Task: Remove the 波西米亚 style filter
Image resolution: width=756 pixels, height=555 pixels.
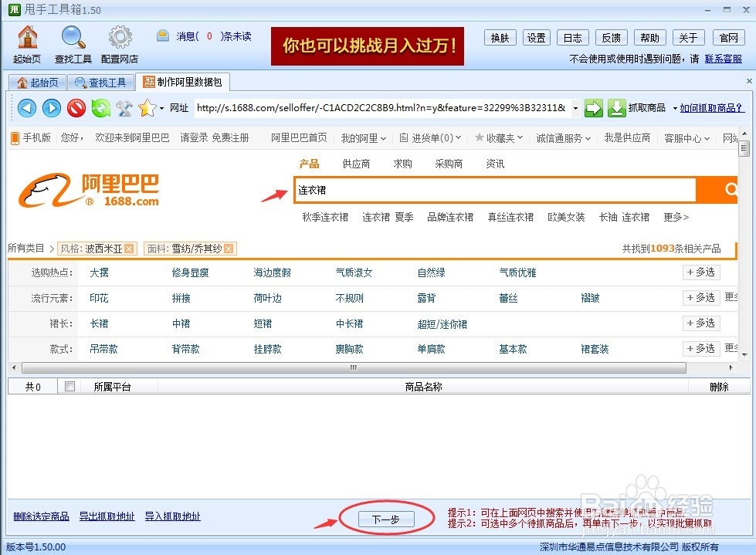Action: tap(129, 249)
